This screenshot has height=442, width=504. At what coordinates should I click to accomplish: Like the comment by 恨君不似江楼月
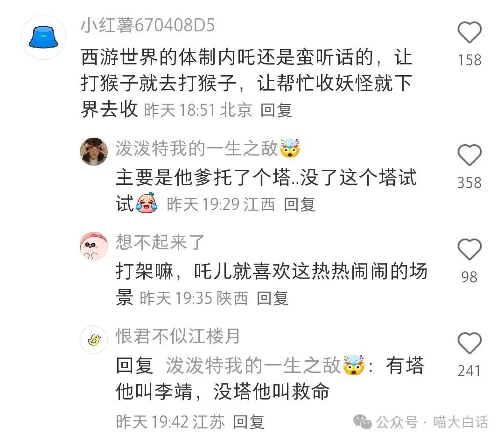coord(469,343)
